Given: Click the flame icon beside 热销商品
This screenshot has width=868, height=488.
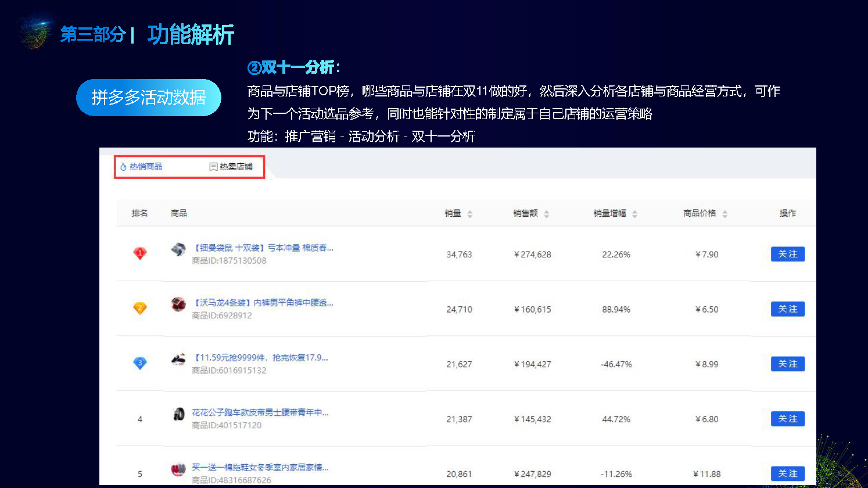Looking at the screenshot, I should point(123,167).
